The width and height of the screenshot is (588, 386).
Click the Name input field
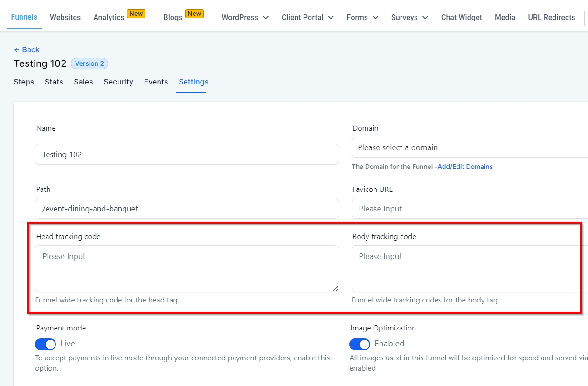coord(187,154)
